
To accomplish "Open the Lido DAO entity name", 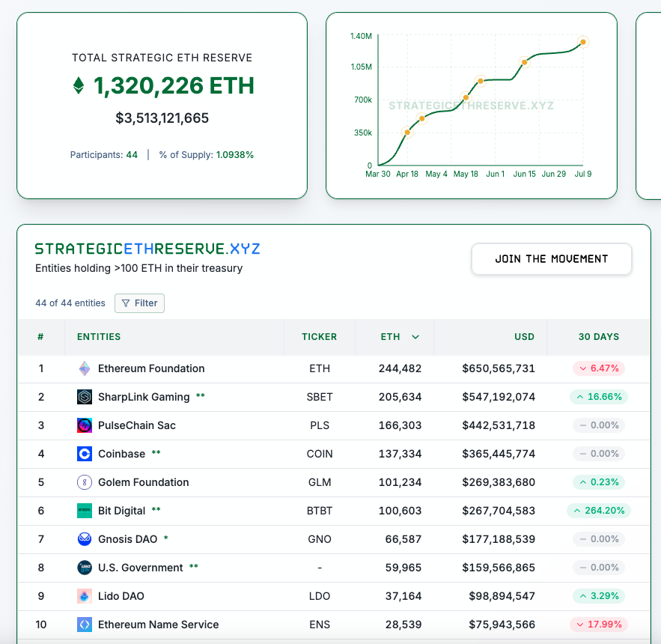I will (x=121, y=596).
